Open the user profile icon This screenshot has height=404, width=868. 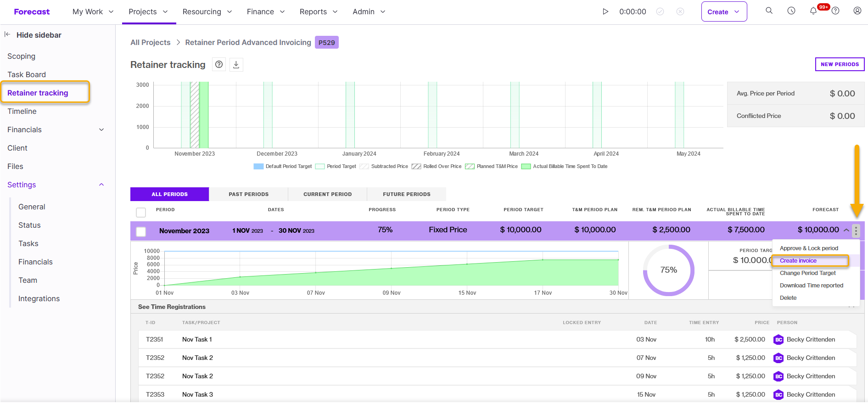click(857, 11)
